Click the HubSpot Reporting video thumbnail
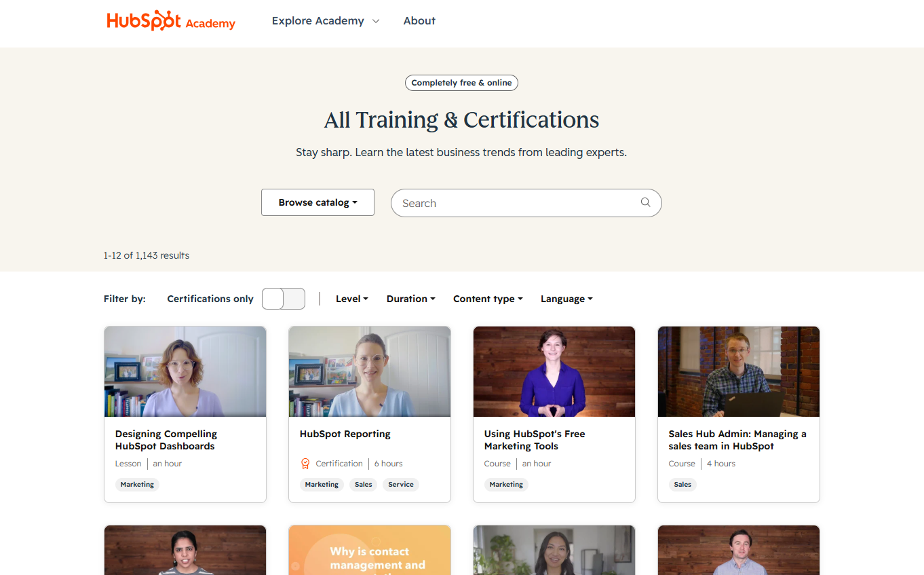This screenshot has height=575, width=924. tap(370, 371)
